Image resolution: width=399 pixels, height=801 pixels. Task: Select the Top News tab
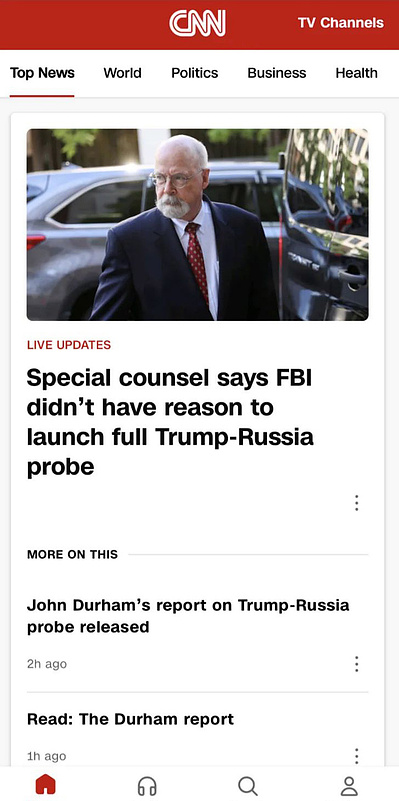pos(42,73)
